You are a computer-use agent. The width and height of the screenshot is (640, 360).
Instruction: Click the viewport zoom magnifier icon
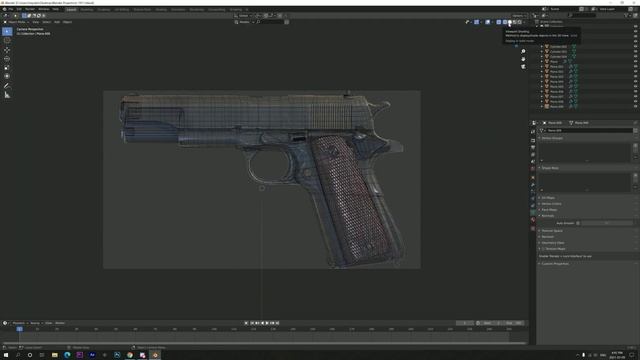(523, 51)
